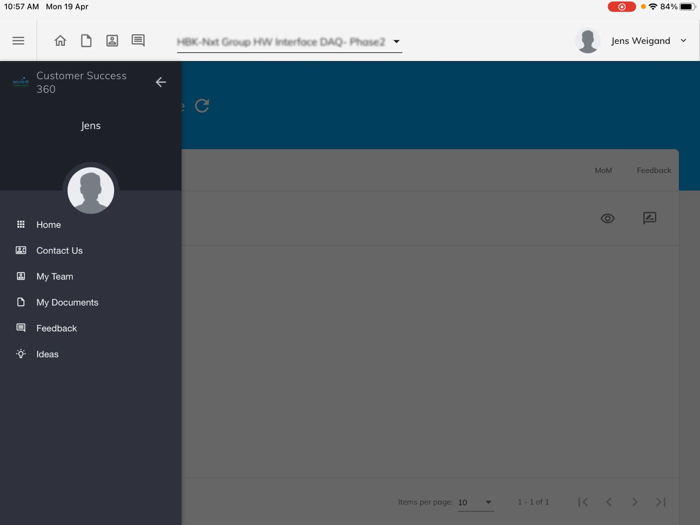The width and height of the screenshot is (700, 525).
Task: Click Jens Weigand profile avatar in header
Action: tap(588, 41)
